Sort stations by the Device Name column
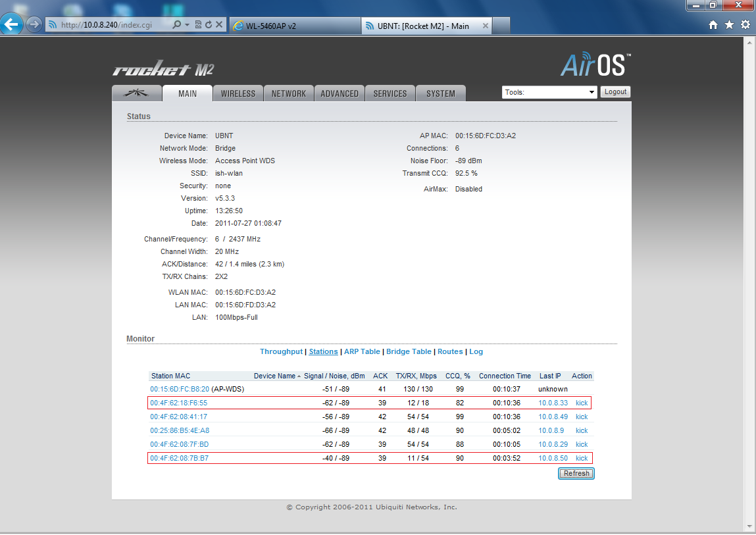Screen dimensions: 756x535 click(x=274, y=376)
